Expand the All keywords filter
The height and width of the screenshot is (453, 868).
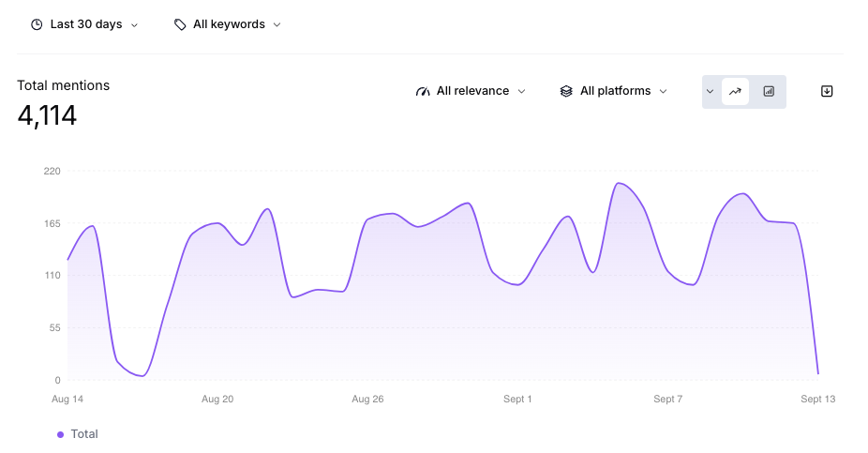[229, 24]
